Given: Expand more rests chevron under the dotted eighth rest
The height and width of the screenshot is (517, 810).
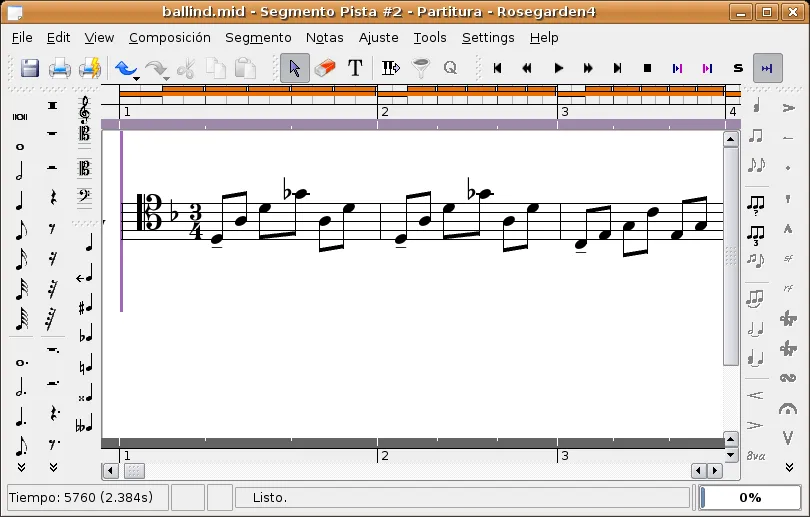Looking at the screenshot, I should (53, 467).
